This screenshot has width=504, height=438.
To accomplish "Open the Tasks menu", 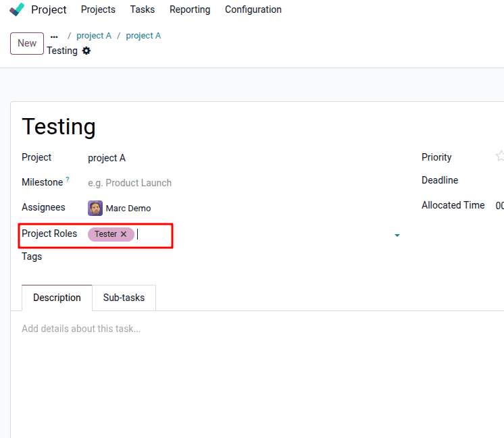I will (142, 9).
